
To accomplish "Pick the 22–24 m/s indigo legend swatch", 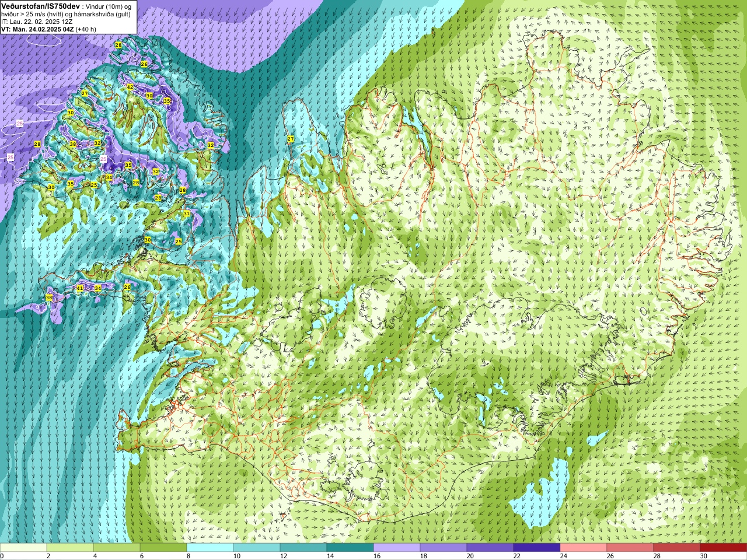I will (537, 548).
